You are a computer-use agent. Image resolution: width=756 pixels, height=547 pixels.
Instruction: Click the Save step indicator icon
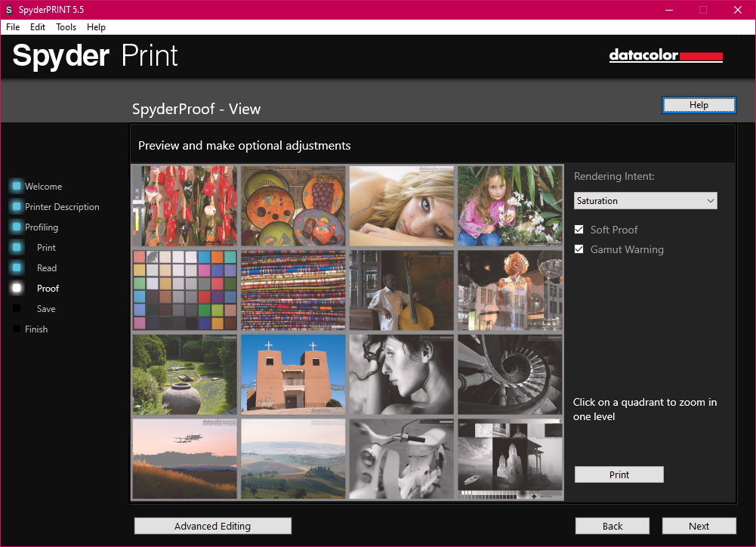pos(17,309)
